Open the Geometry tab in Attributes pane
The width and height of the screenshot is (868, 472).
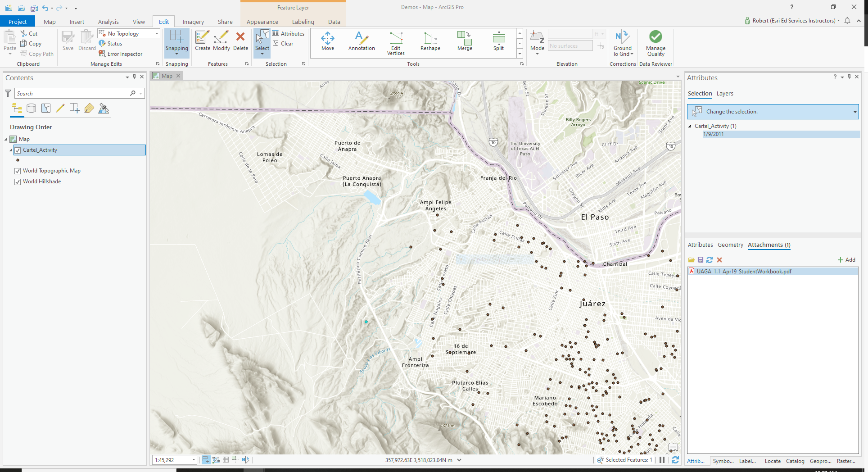730,245
